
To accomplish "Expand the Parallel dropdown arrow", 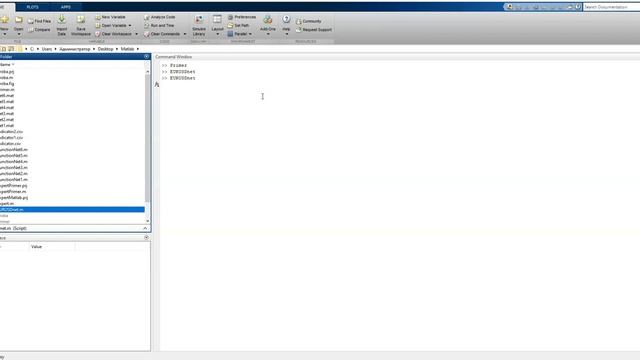I will click(x=250, y=34).
